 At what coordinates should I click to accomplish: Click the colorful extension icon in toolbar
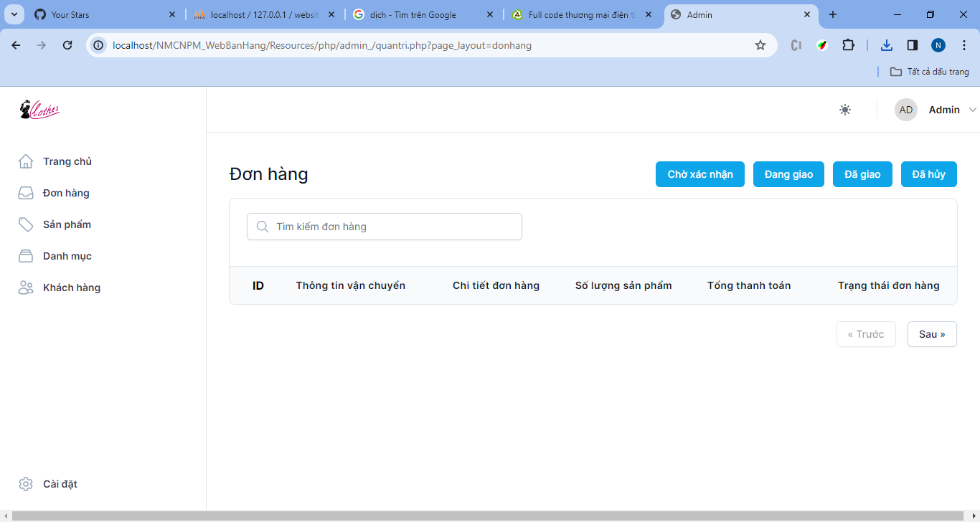point(822,45)
